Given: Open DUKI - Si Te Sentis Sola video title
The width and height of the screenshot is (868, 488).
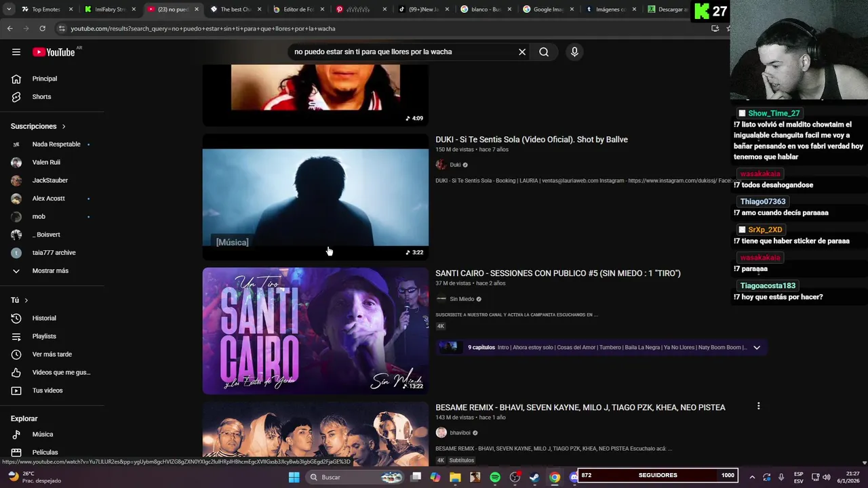Looking at the screenshot, I should click(532, 140).
